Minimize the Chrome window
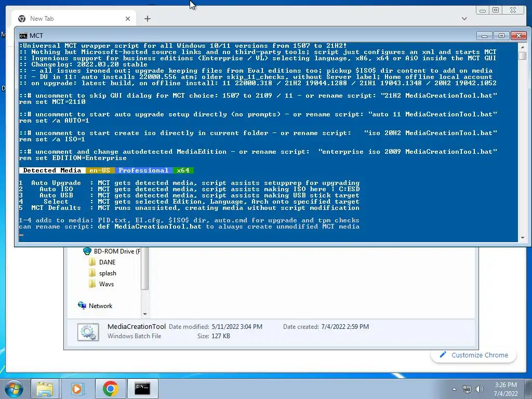This screenshot has width=532, height=399. 483,10
